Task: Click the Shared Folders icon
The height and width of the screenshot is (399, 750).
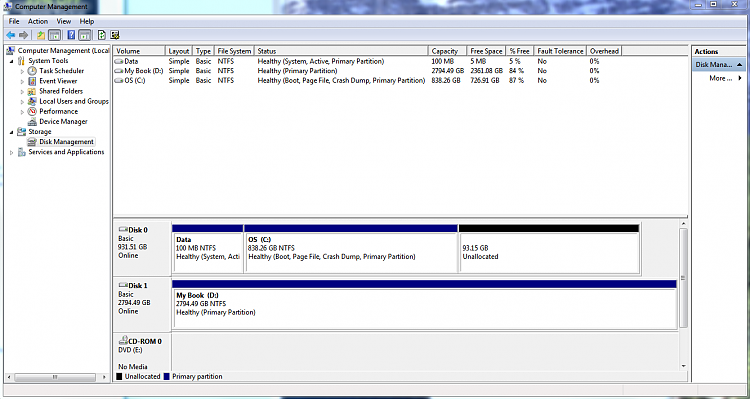Action: click(32, 91)
